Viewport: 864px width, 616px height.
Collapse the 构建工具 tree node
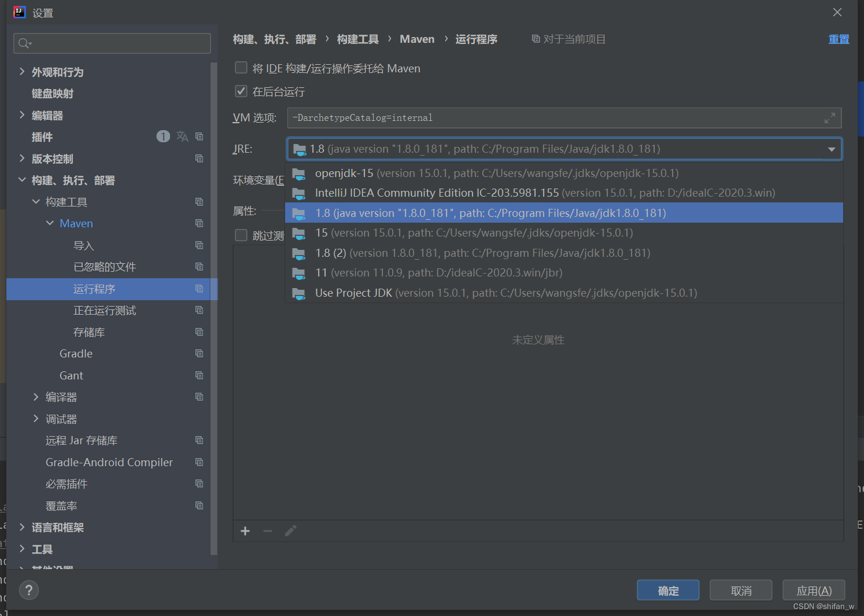tap(36, 202)
